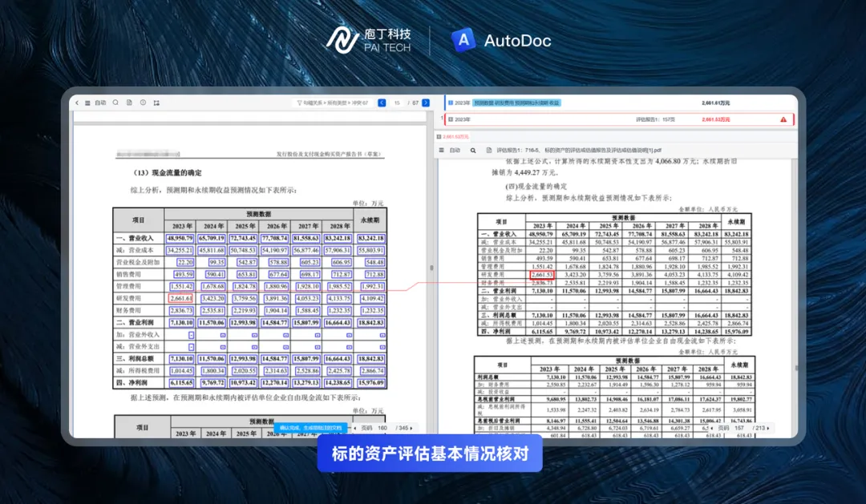
Task: Select the 2,661.53万元 tab above the right viewer
Action: (x=453, y=136)
